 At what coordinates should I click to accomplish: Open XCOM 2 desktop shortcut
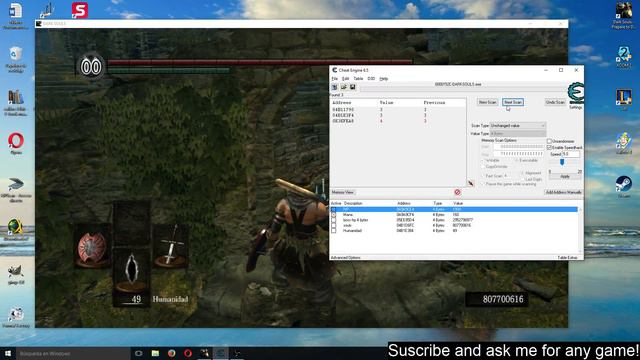tap(624, 57)
